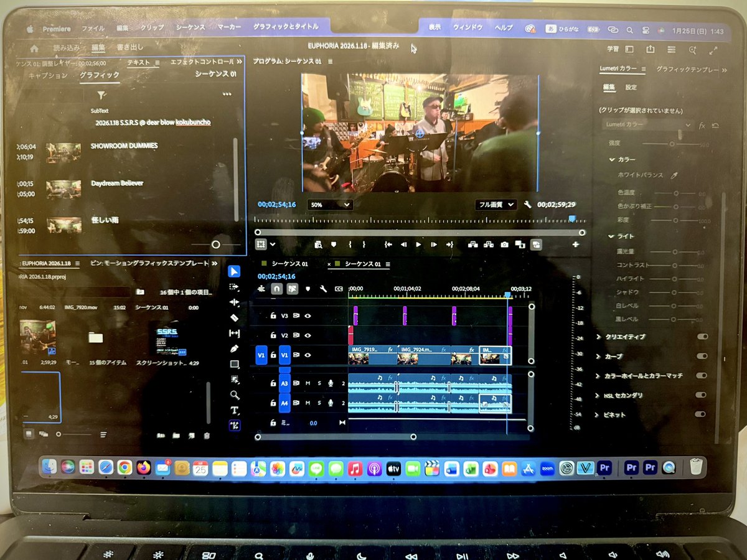Pick the Pen tool in the tool panel
The height and width of the screenshot is (560, 747).
(234, 348)
